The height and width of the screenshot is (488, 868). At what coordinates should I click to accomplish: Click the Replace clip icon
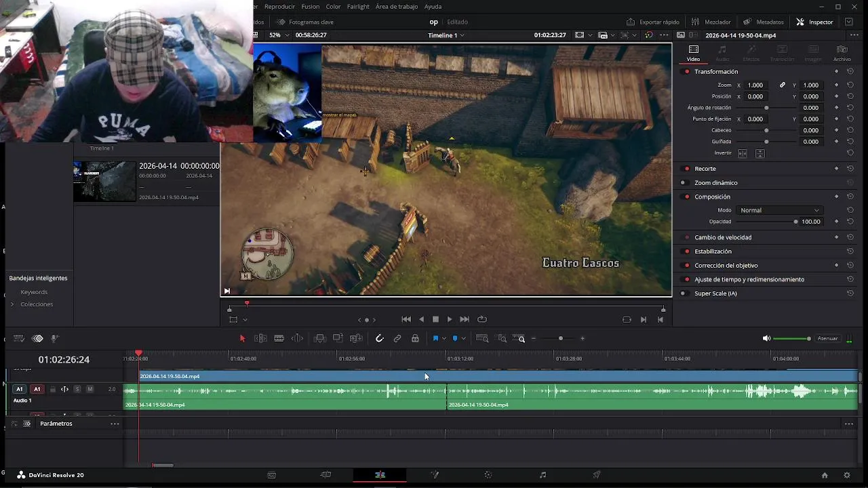pos(356,338)
